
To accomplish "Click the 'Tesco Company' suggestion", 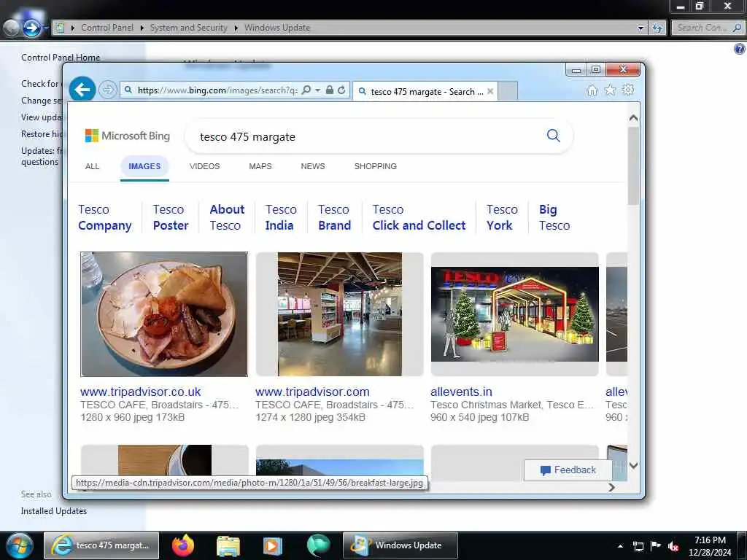I will pos(105,217).
